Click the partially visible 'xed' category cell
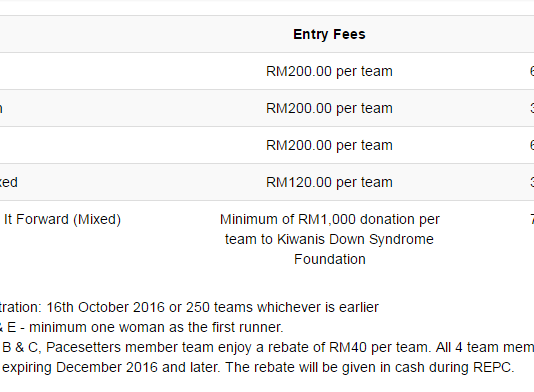 [x=9, y=182]
